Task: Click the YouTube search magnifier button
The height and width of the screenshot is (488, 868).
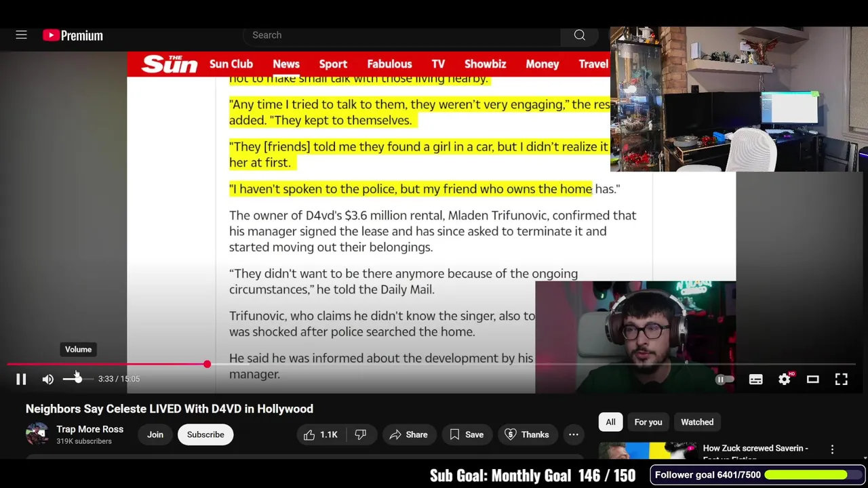Action: click(x=580, y=35)
